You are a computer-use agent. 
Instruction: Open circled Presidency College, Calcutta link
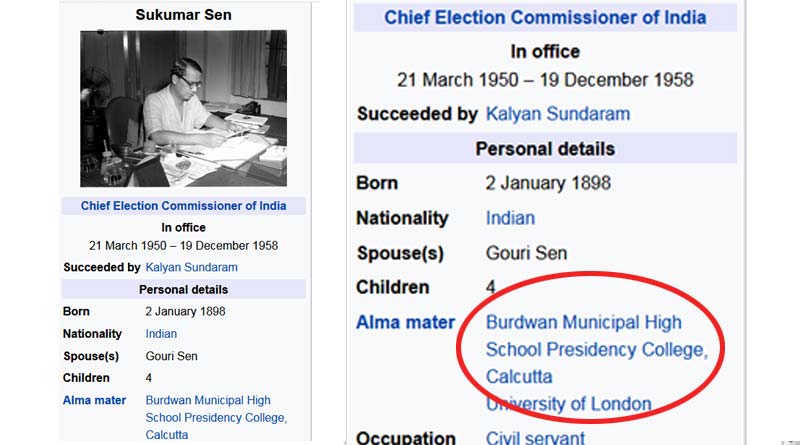click(597, 363)
